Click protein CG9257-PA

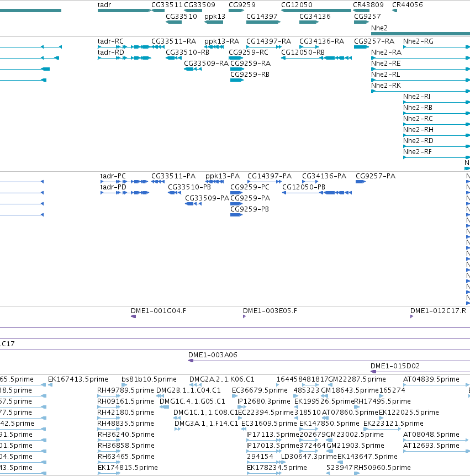375,176
